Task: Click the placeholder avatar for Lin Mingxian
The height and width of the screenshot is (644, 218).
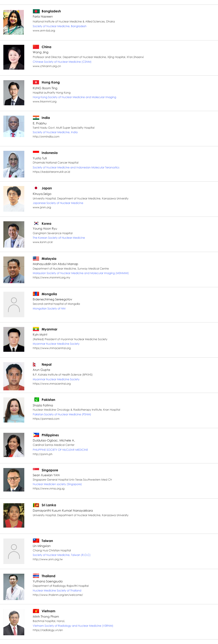Action: pyautogui.click(x=14, y=551)
